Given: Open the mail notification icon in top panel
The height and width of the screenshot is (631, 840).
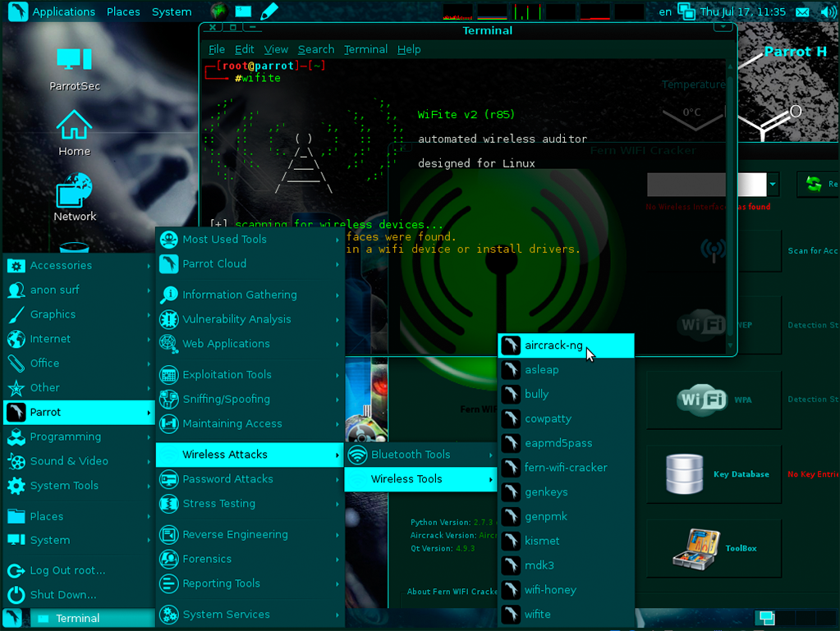Looking at the screenshot, I should click(x=802, y=11).
